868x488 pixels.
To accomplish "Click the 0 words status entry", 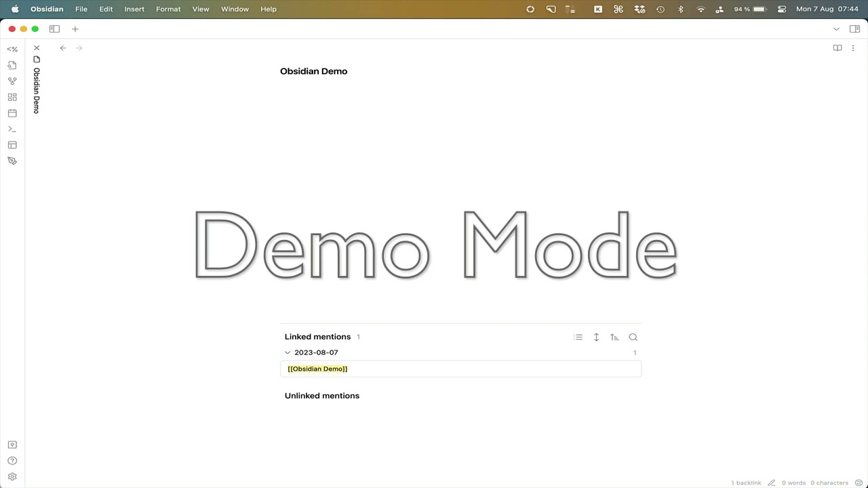I will tap(793, 483).
